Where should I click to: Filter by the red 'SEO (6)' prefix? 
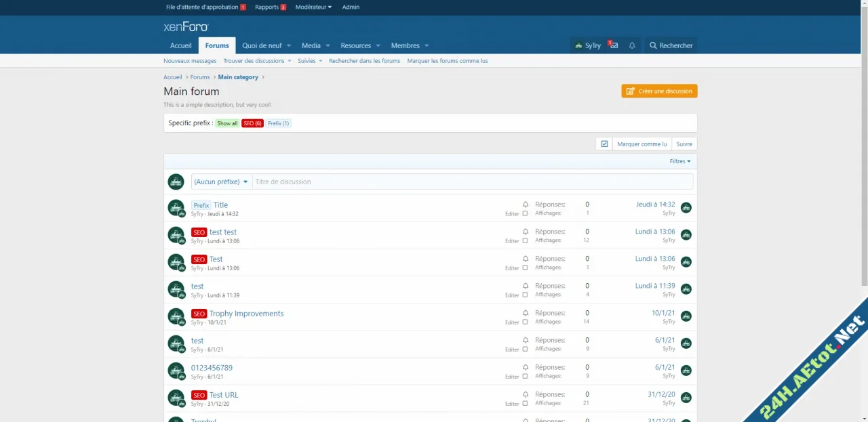coord(252,123)
